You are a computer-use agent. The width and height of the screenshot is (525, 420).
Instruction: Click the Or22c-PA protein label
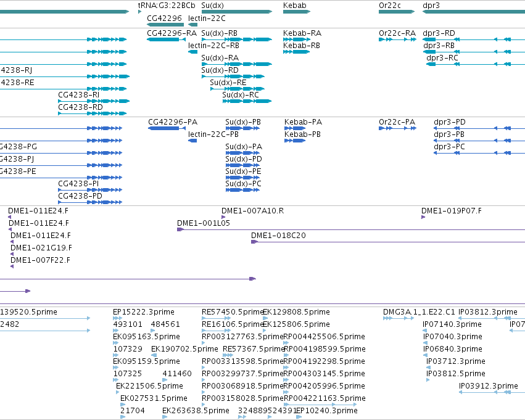[x=397, y=122]
